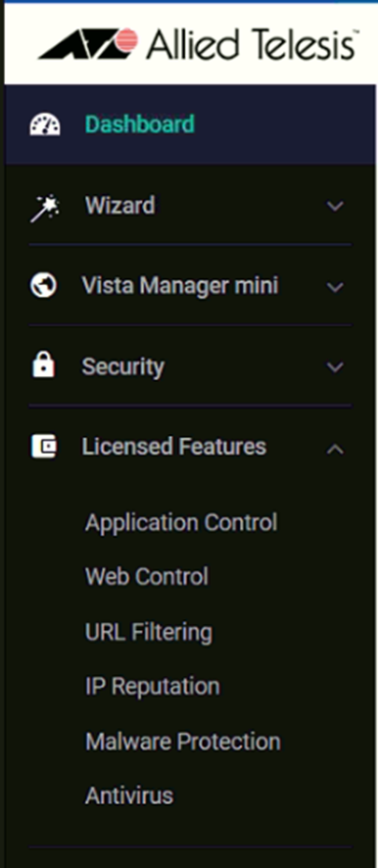Expand the Vista Manager mini chevron

335,287
